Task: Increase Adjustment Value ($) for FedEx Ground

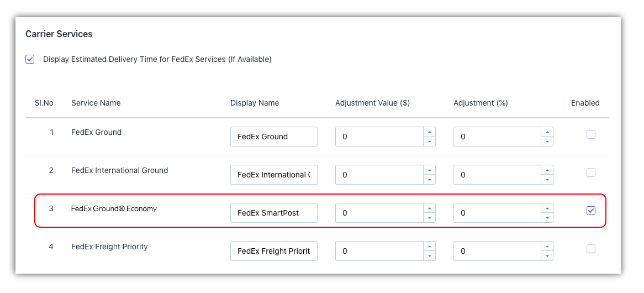Action: pyautogui.click(x=429, y=132)
